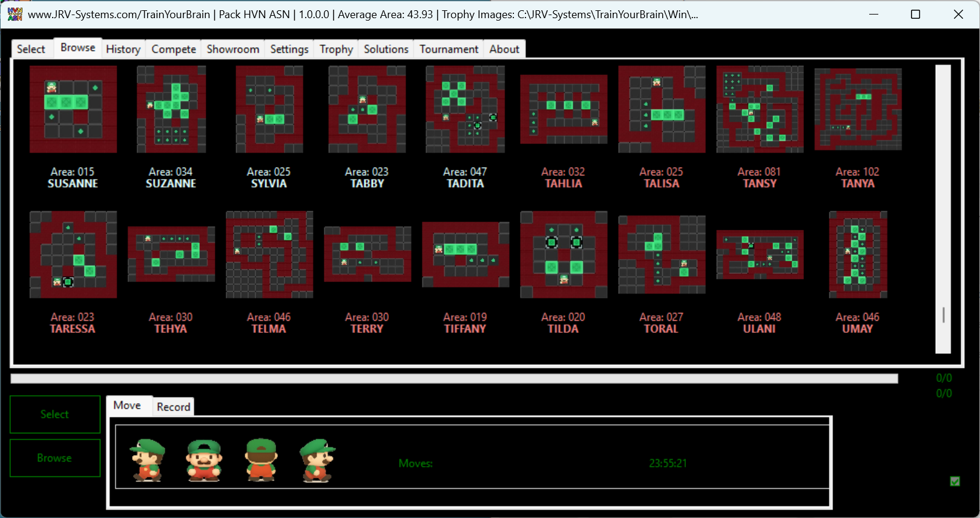Click the horizontal progress bar
The image size is (980, 518).
(x=454, y=379)
